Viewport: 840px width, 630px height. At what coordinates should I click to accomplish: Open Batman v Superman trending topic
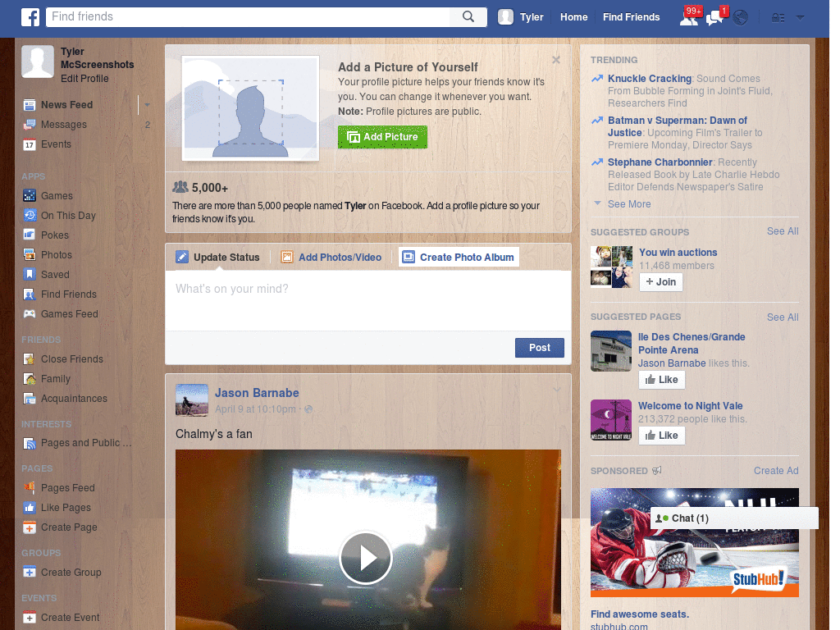coord(677,126)
